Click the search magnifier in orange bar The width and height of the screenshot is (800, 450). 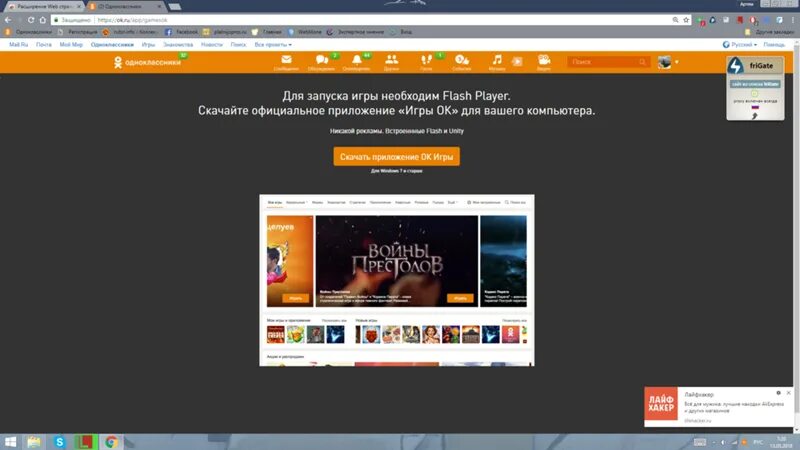coord(642,62)
